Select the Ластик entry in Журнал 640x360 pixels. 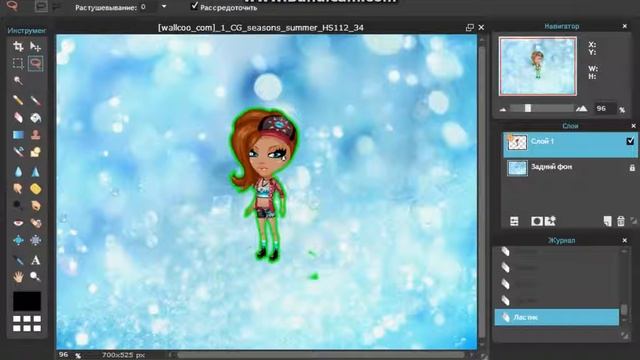[x=557, y=317]
